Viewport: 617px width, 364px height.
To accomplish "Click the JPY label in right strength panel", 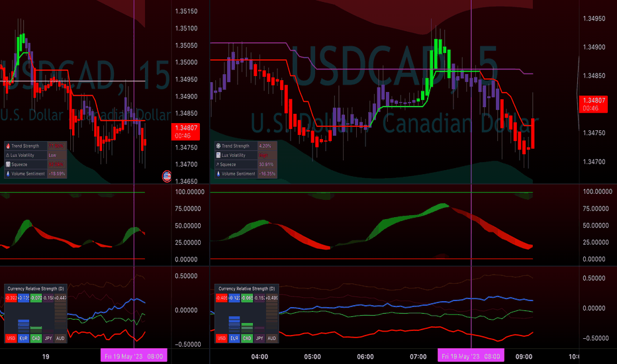I will 260,338.
